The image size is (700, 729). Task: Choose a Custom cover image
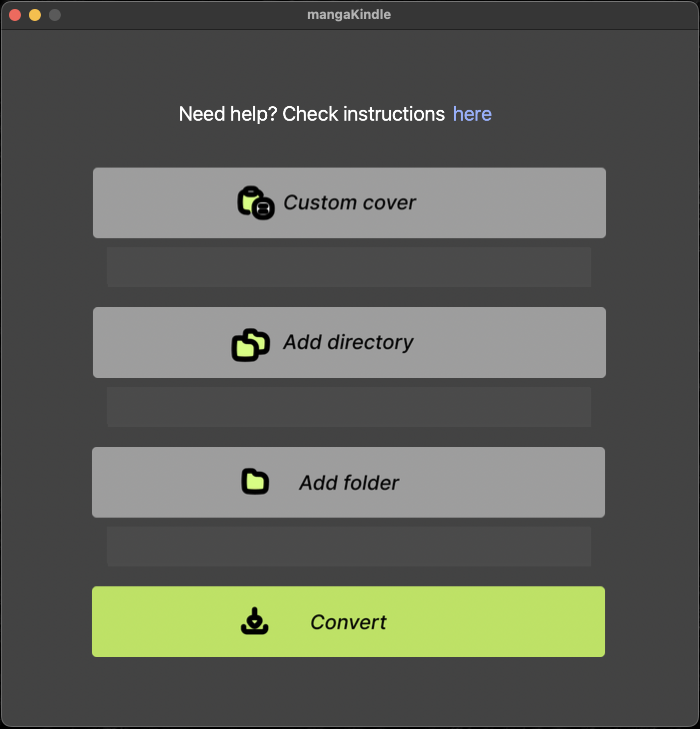coord(350,203)
